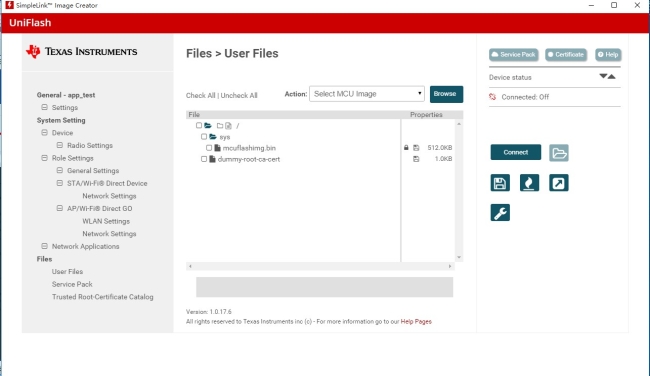The height and width of the screenshot is (376, 650).
Task: Click Check All link
Action: pyautogui.click(x=200, y=95)
